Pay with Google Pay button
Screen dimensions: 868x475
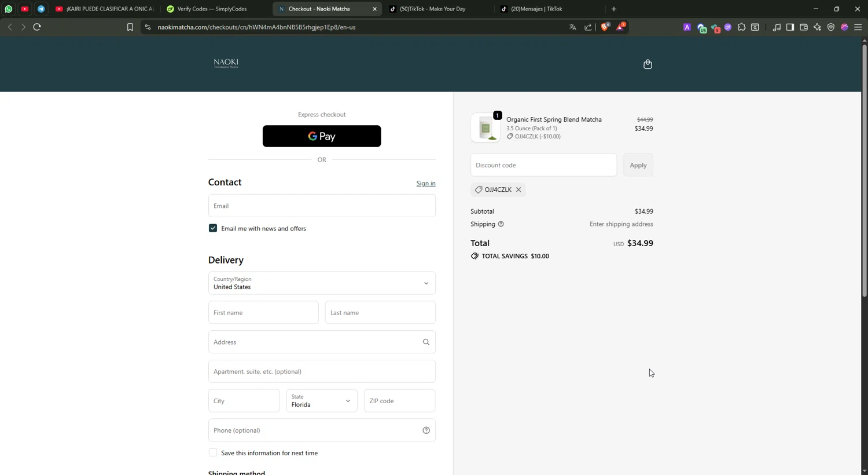point(322,136)
